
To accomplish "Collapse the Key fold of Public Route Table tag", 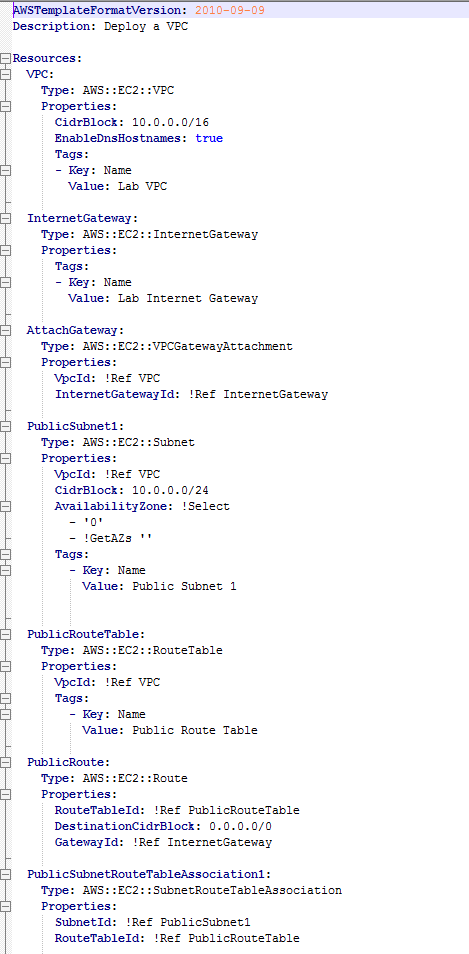I will (x=5, y=714).
